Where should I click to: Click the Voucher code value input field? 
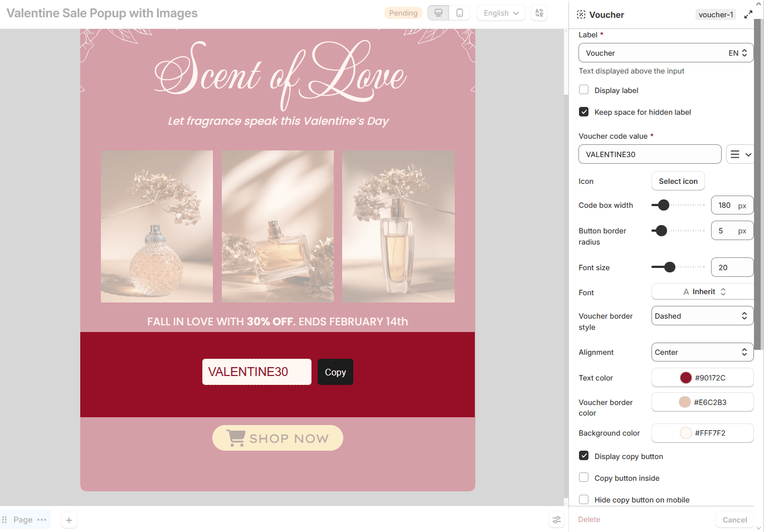(650, 154)
